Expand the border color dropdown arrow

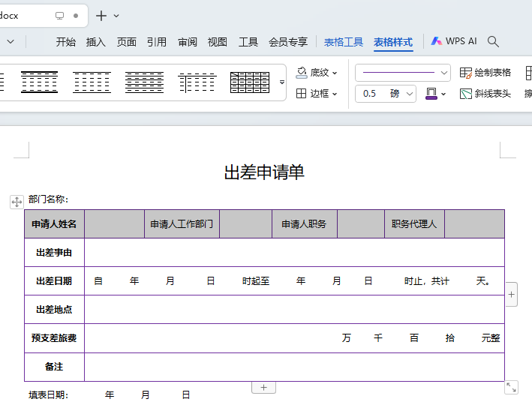443,94
